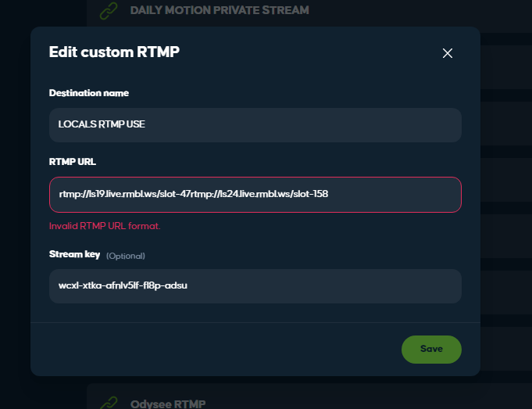Focus the RTMP URL input field
Image resolution: width=532 pixels, height=409 pixels.
coord(255,194)
